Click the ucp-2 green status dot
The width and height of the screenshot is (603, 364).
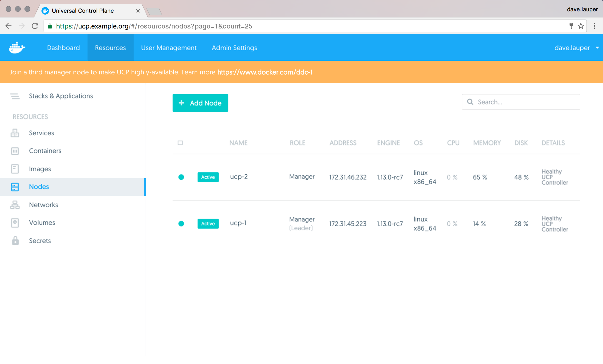pos(181,177)
